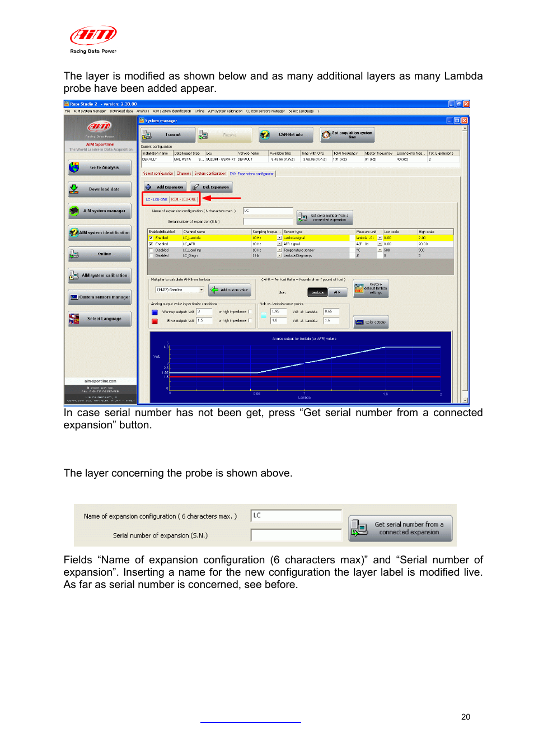Click the Go to Analysis globe icon
Screen dimensions: 534x756
[74, 167]
